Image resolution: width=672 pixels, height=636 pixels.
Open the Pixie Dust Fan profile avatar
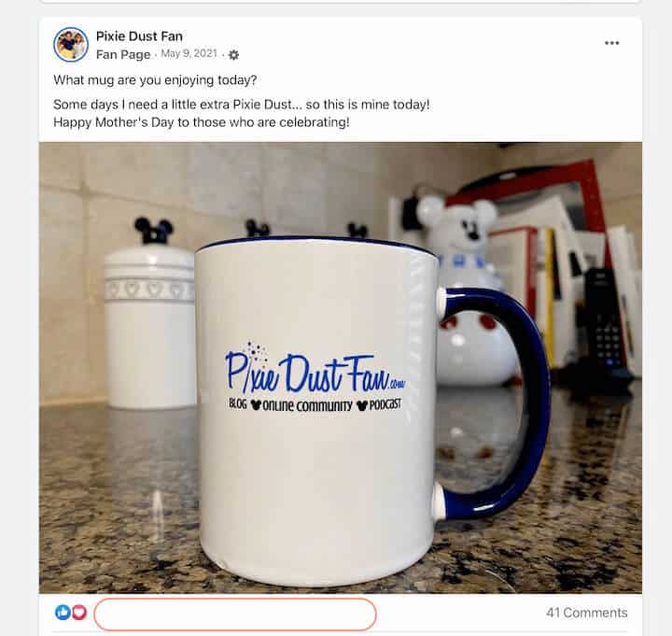click(x=71, y=45)
